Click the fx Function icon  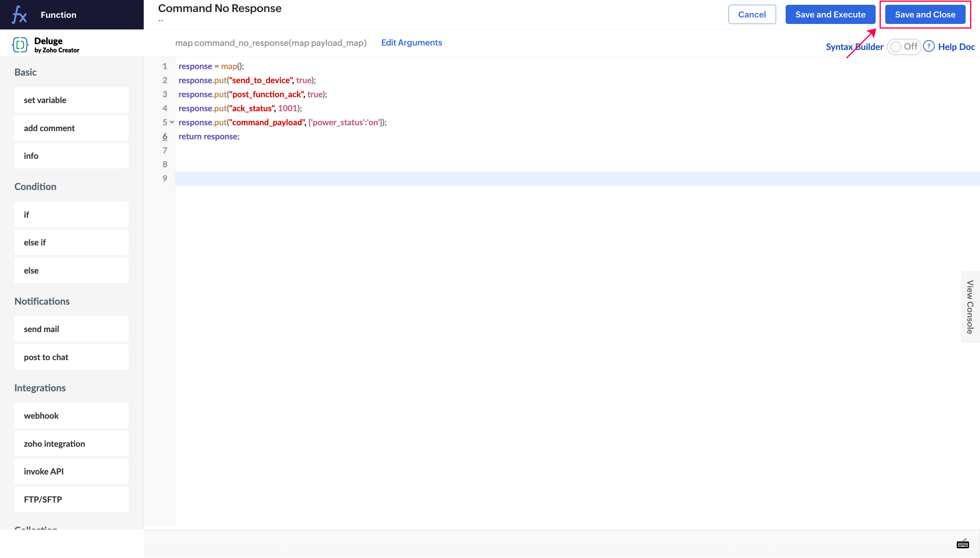(19, 15)
